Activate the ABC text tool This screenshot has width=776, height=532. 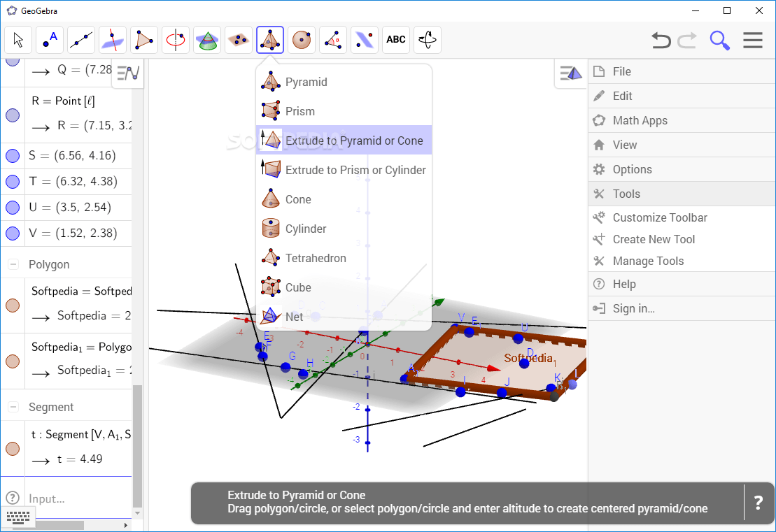[395, 40]
